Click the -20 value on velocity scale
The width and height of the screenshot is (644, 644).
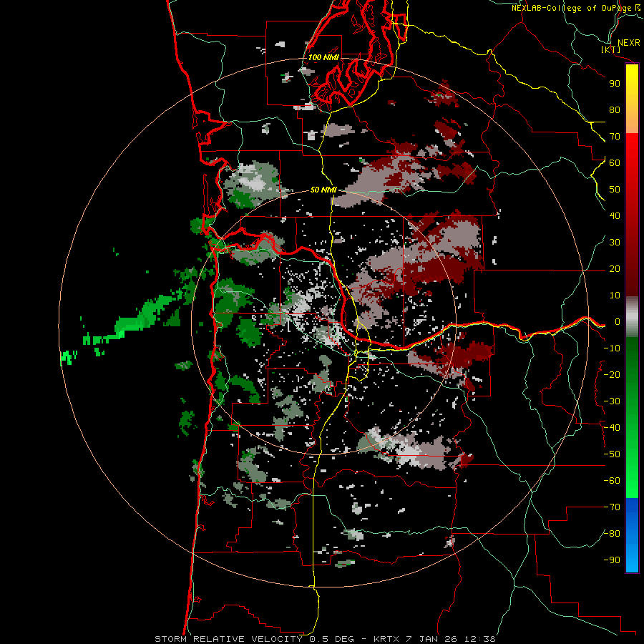tap(612, 375)
